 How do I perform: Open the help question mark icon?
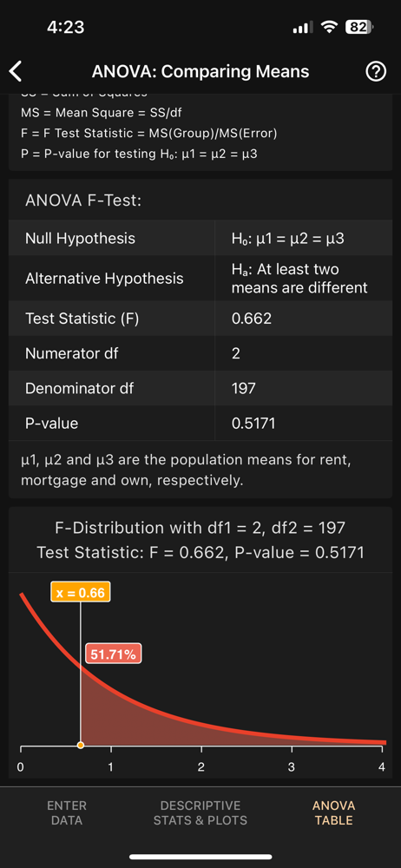[x=376, y=72]
